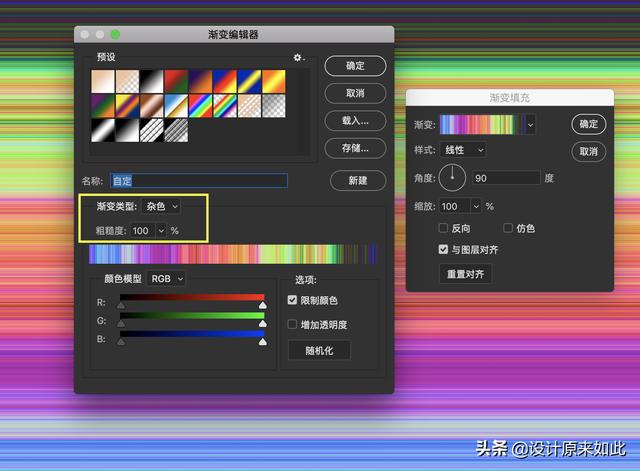Click 取消 in the gradient editor
Image resolution: width=640 pixels, height=471 pixels.
[x=355, y=93]
